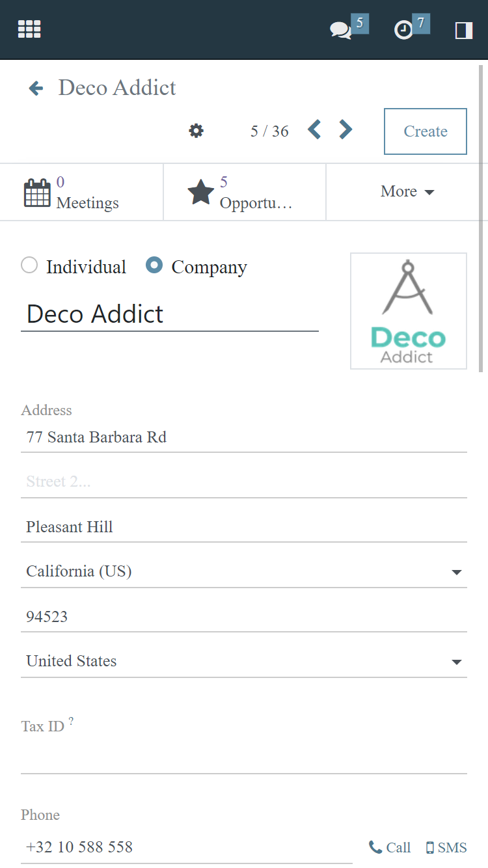Select the Company radio option

tap(154, 265)
